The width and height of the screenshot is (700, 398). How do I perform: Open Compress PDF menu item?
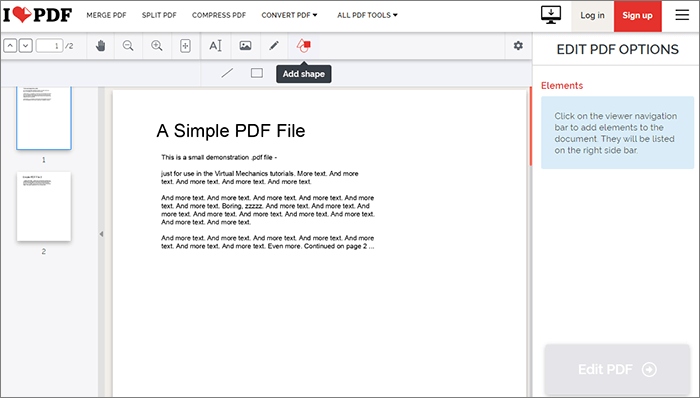219,15
